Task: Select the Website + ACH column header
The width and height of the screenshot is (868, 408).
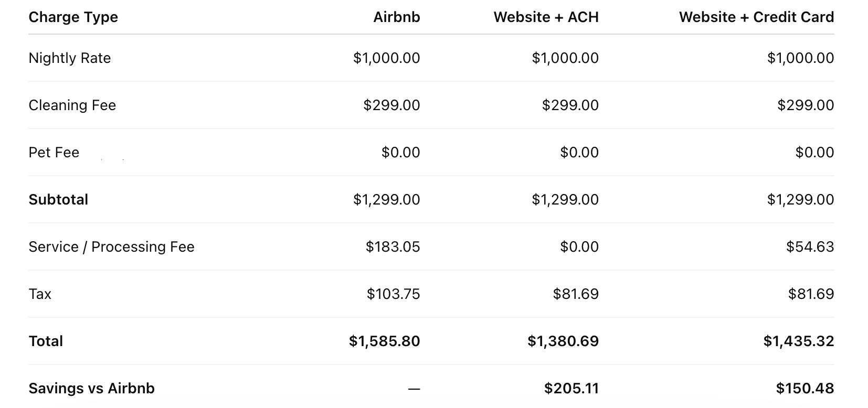Action: 546,17
